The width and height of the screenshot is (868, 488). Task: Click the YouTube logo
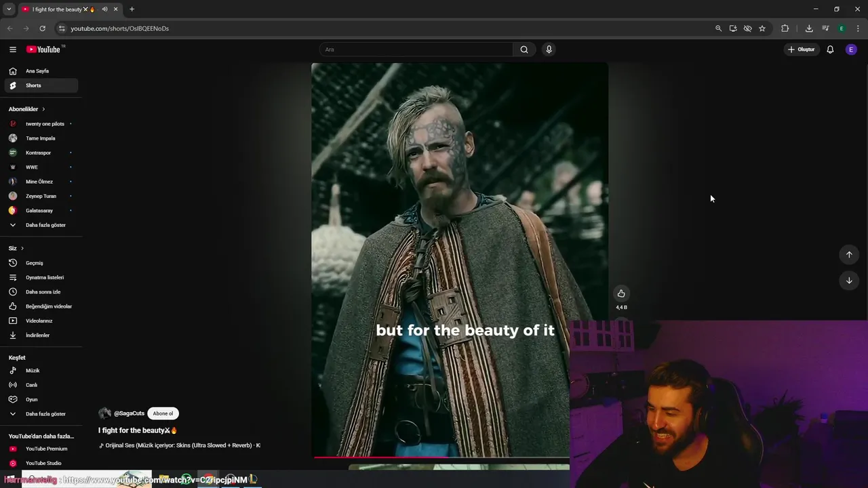(x=43, y=49)
